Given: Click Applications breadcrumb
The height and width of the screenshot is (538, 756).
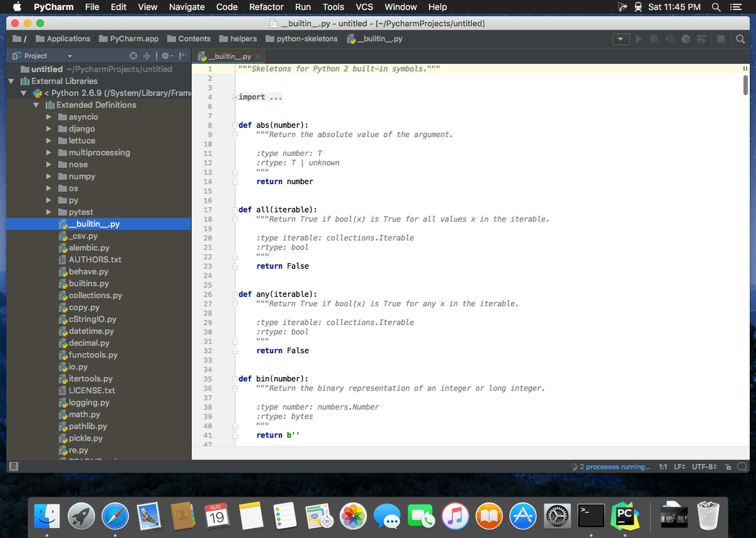Looking at the screenshot, I should point(63,39).
